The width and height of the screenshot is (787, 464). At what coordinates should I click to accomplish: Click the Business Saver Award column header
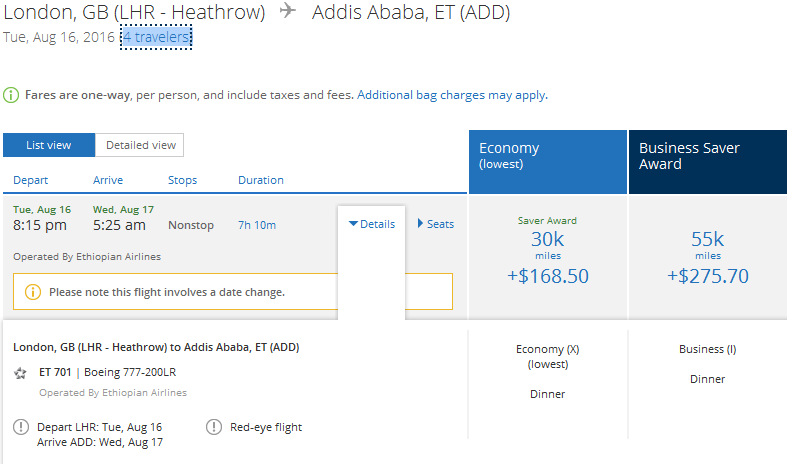[707, 160]
